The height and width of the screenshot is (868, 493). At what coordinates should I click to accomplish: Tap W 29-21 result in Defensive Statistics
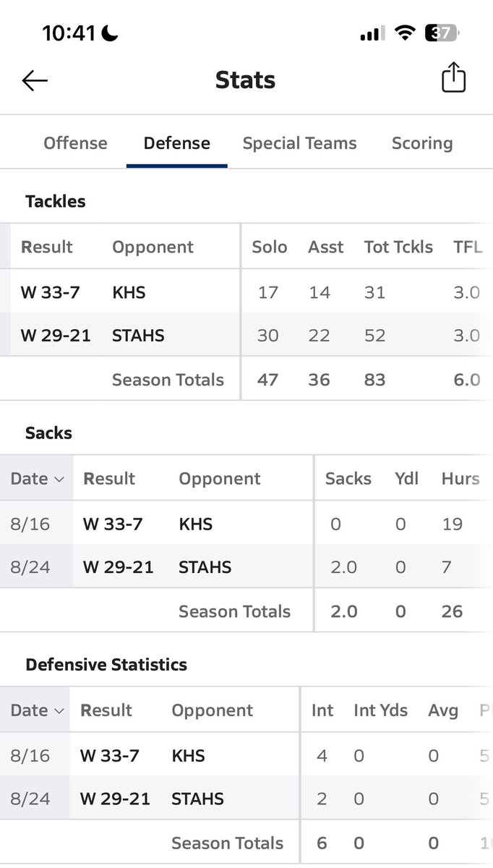coord(115,799)
